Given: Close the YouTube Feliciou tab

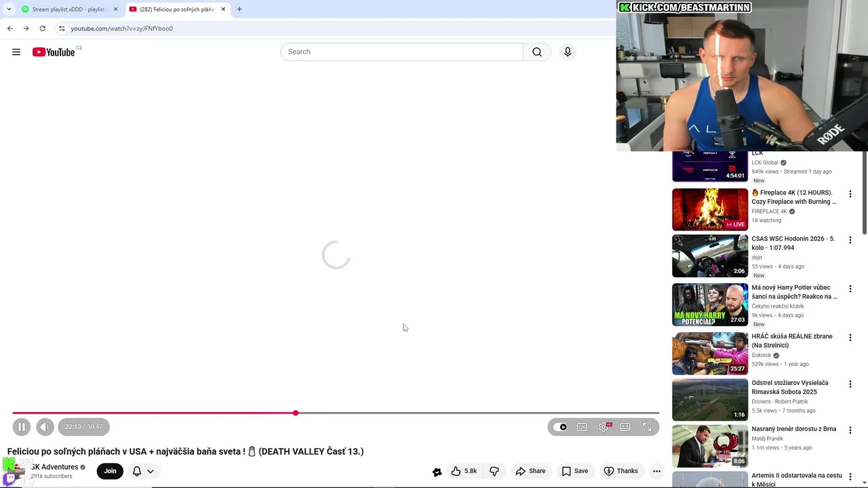Looking at the screenshot, I should pyautogui.click(x=223, y=9).
